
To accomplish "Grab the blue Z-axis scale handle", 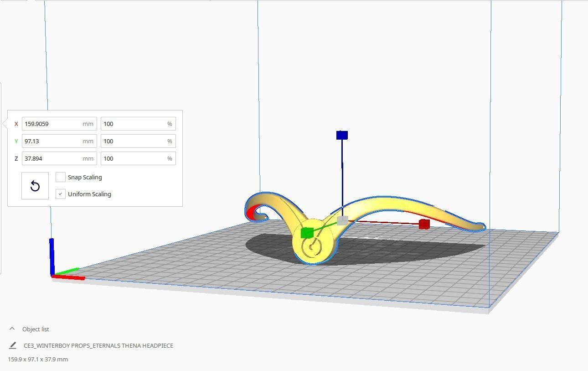I will coord(342,135).
